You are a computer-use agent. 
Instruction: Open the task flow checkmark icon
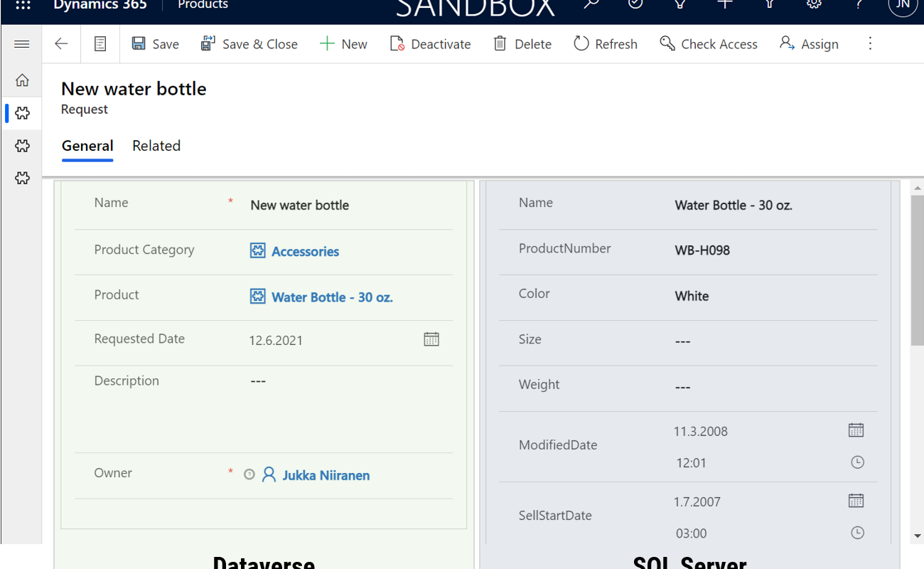pos(635,4)
